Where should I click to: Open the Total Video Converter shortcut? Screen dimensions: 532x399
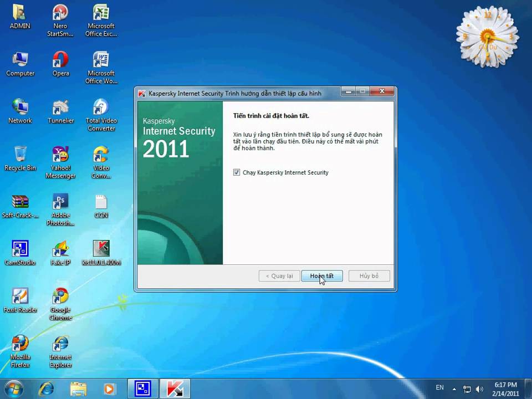pyautogui.click(x=101, y=115)
